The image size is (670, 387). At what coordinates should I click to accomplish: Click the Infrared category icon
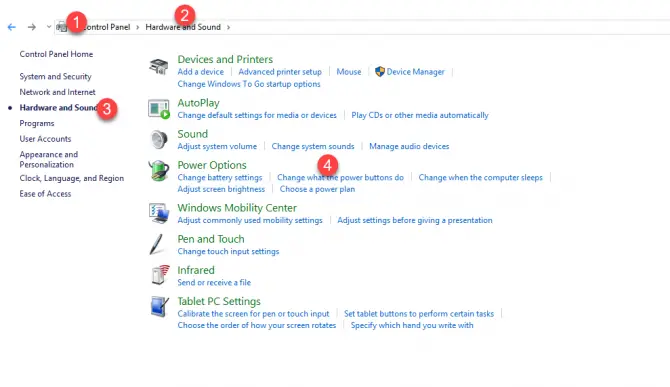coord(160,275)
